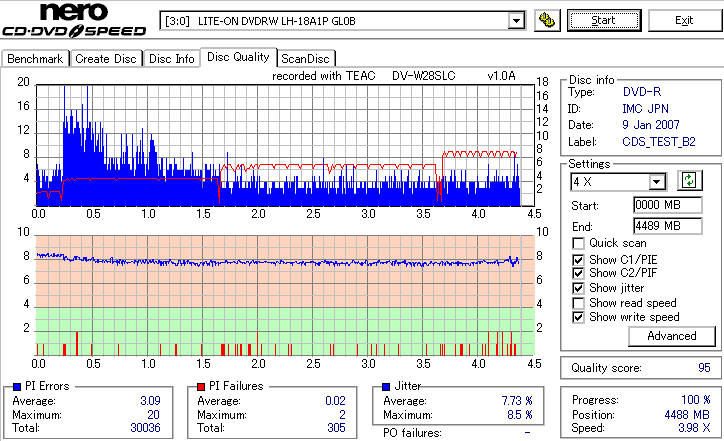Switch to the Benchmark tab
The height and width of the screenshot is (441, 724).
click(35, 59)
